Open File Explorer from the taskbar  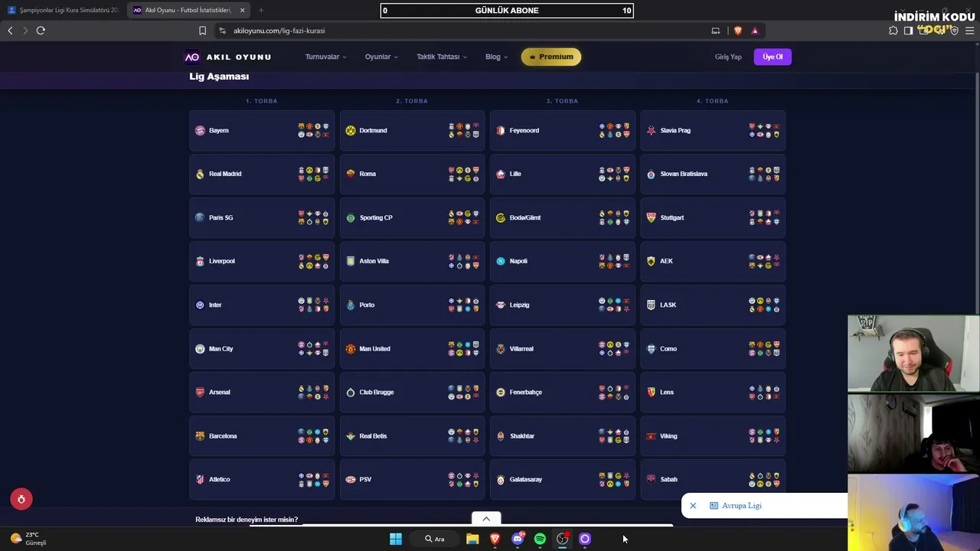(x=472, y=540)
